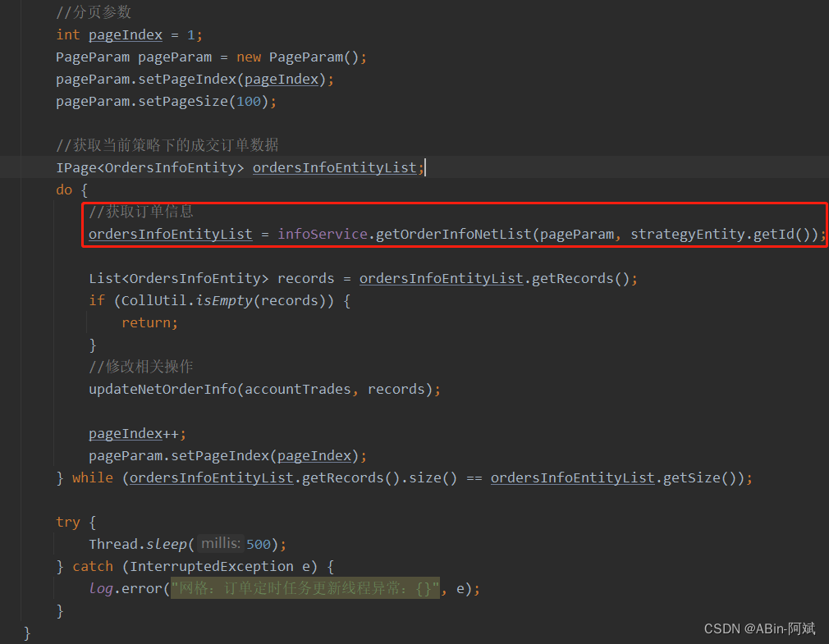Click the comment line "//分页参数"
The image size is (829, 644).
point(94,12)
